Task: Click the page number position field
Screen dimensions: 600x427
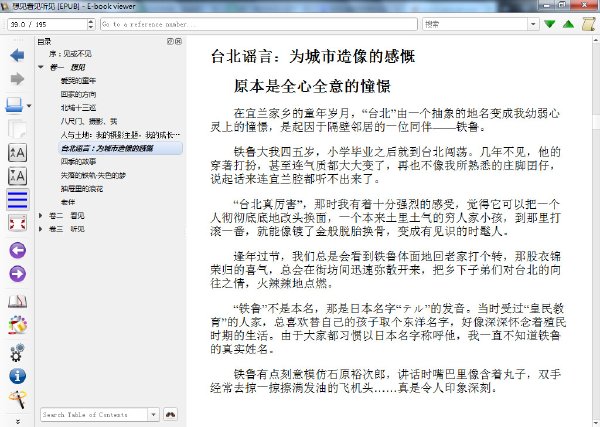Action: click(x=47, y=24)
